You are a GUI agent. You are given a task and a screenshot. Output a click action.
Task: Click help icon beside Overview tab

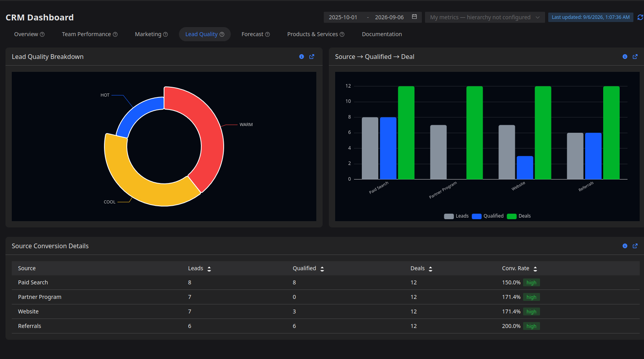point(42,35)
